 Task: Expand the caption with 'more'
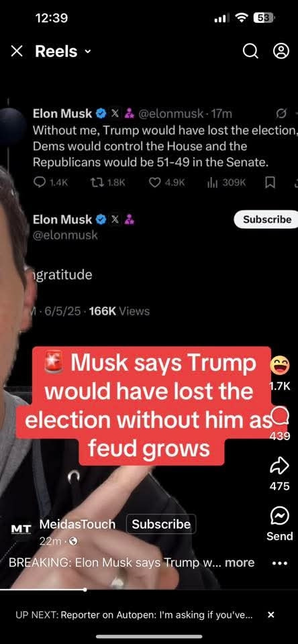coord(240,562)
